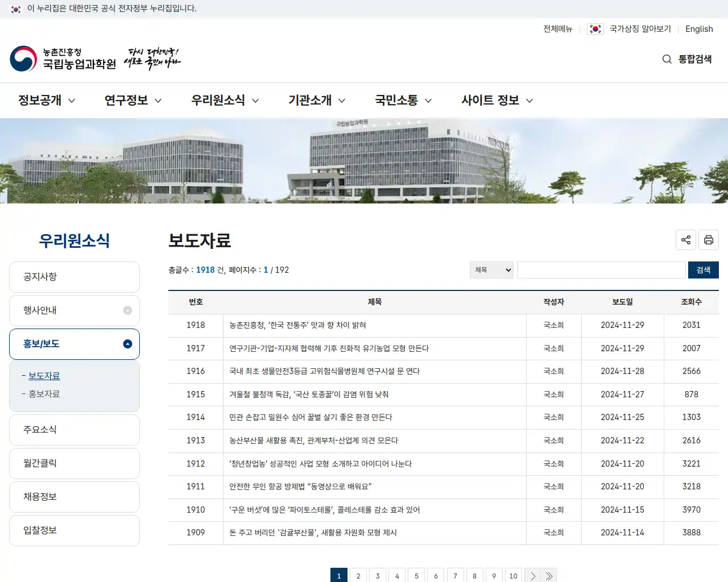The width and height of the screenshot is (728, 582).
Task: Open 월간클릭 in the sidebar
Action: tap(75, 463)
